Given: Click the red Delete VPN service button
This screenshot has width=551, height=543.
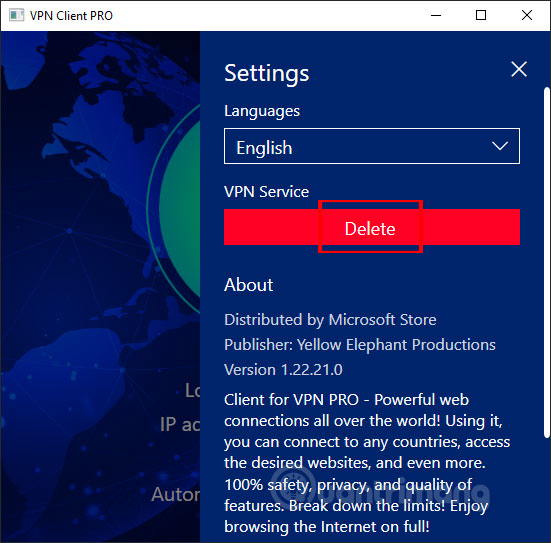Looking at the screenshot, I should click(372, 227).
